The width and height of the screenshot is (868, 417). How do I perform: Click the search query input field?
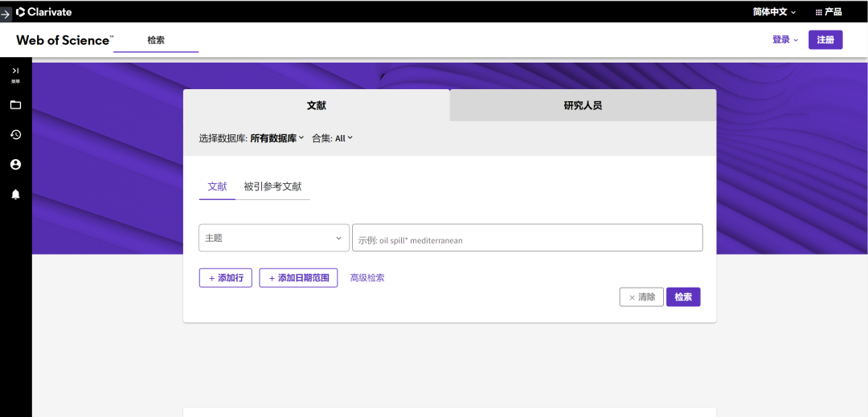tap(527, 238)
